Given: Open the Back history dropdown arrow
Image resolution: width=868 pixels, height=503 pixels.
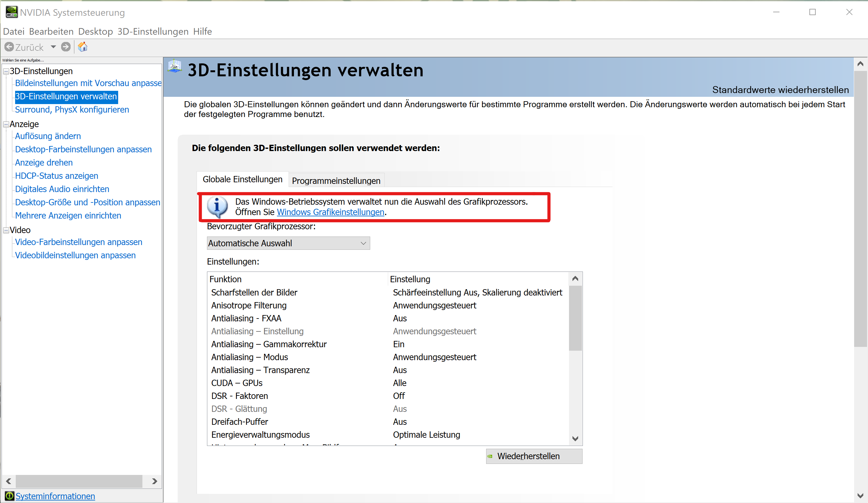Looking at the screenshot, I should 53,47.
